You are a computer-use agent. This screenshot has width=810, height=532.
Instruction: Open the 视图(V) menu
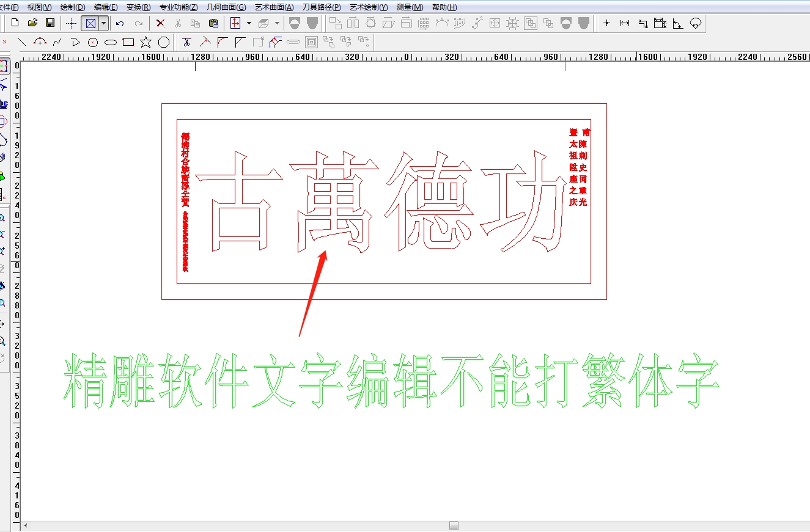[39, 7]
